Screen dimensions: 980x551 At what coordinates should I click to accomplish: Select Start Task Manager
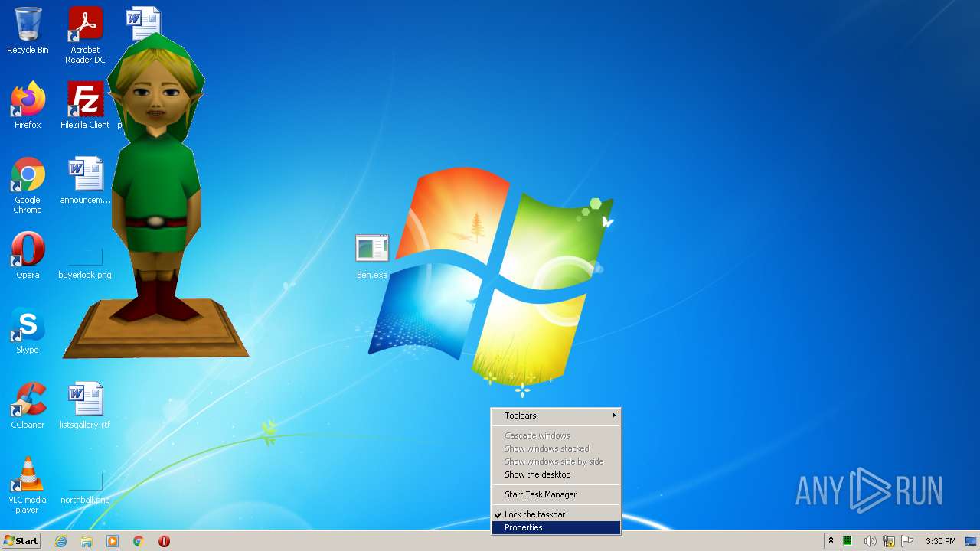[556, 494]
